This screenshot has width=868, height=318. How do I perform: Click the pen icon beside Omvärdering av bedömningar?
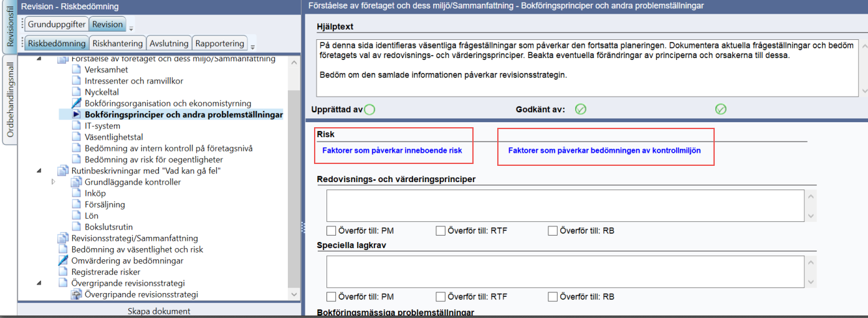63,261
